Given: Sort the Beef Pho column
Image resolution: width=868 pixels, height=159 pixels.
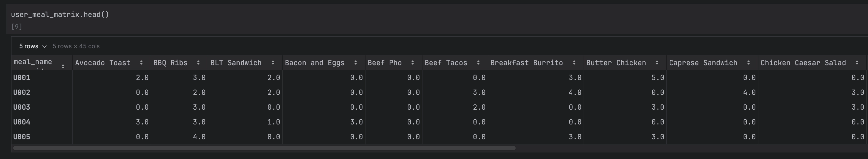Looking at the screenshot, I should [x=413, y=63].
